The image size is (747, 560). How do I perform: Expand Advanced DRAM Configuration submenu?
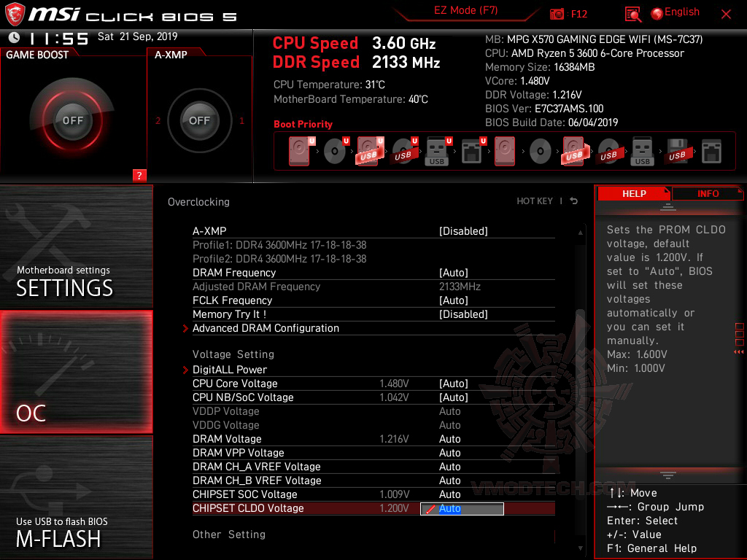click(266, 328)
